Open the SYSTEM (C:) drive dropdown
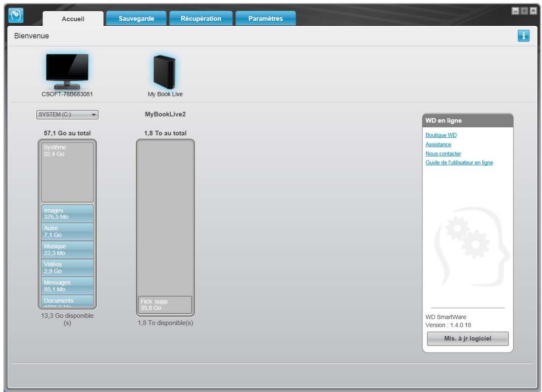The height and width of the screenshot is (392, 542). pyautogui.click(x=67, y=115)
